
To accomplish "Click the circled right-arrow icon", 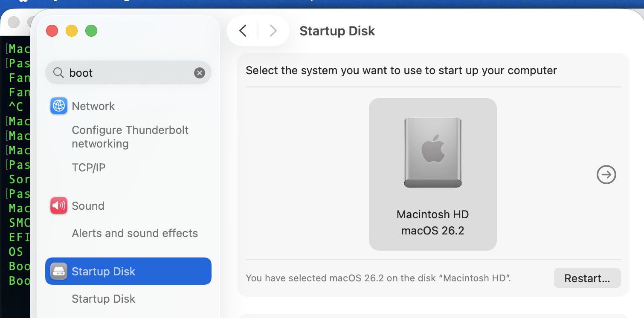I will (x=606, y=174).
